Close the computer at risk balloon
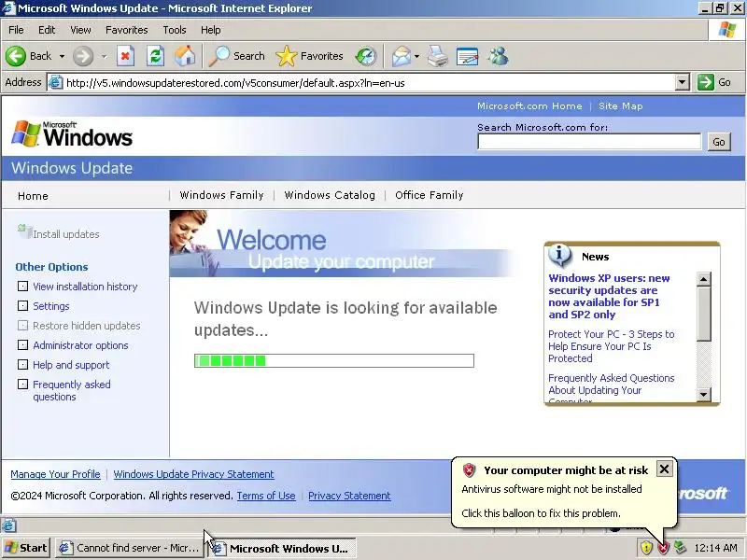 [x=664, y=469]
